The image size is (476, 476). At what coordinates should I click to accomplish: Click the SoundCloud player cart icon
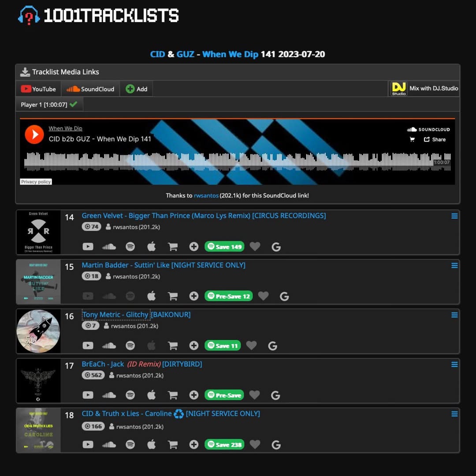(412, 139)
